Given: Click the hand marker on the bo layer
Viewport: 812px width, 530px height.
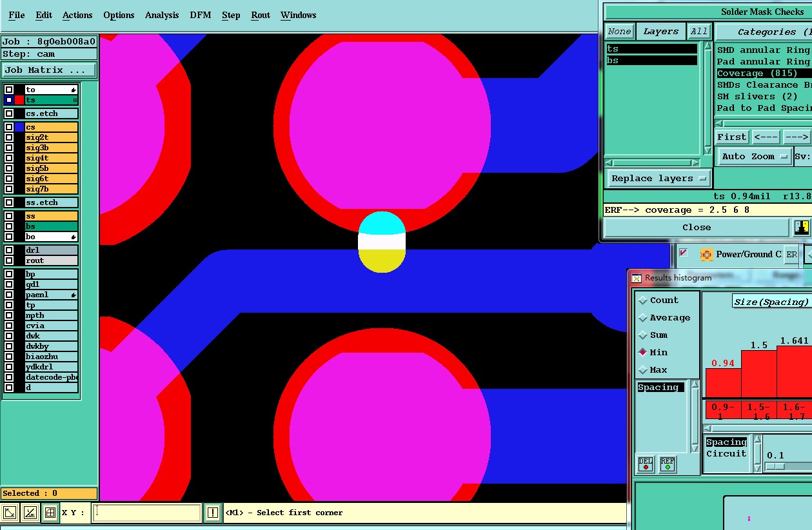Looking at the screenshot, I should point(74,237).
